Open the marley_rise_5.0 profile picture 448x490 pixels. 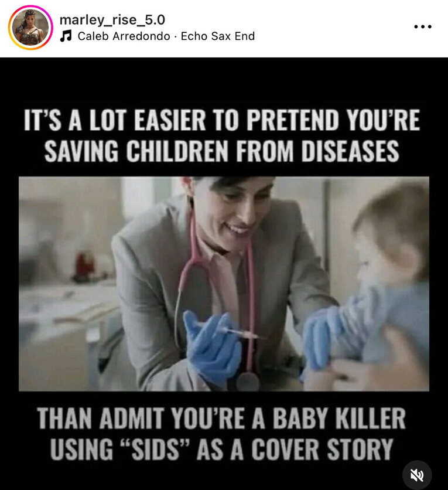30,28
